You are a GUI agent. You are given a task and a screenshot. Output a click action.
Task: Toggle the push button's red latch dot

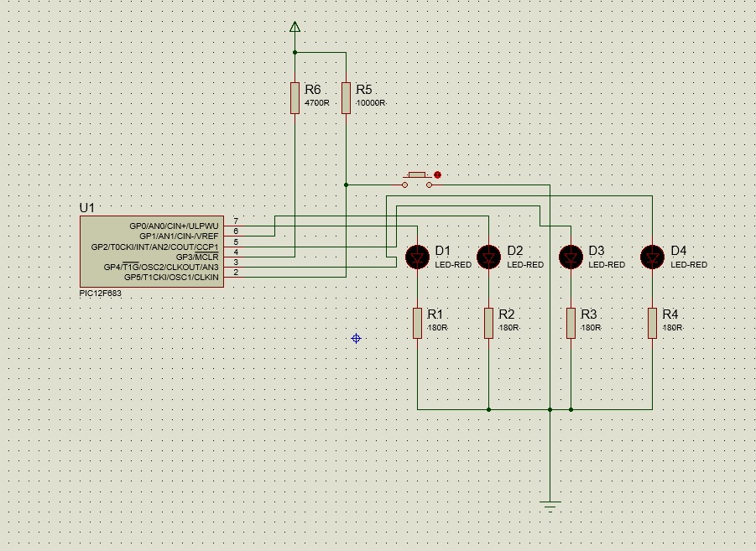coord(437,174)
